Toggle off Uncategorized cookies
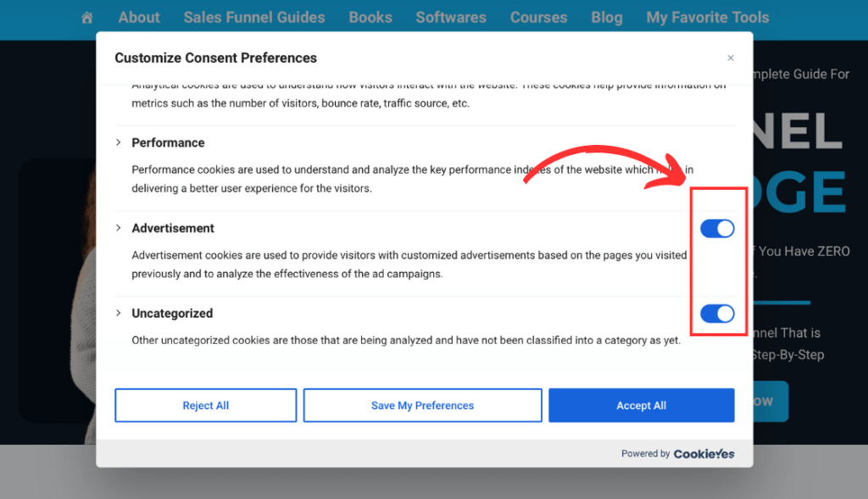The image size is (868, 499). (x=717, y=313)
